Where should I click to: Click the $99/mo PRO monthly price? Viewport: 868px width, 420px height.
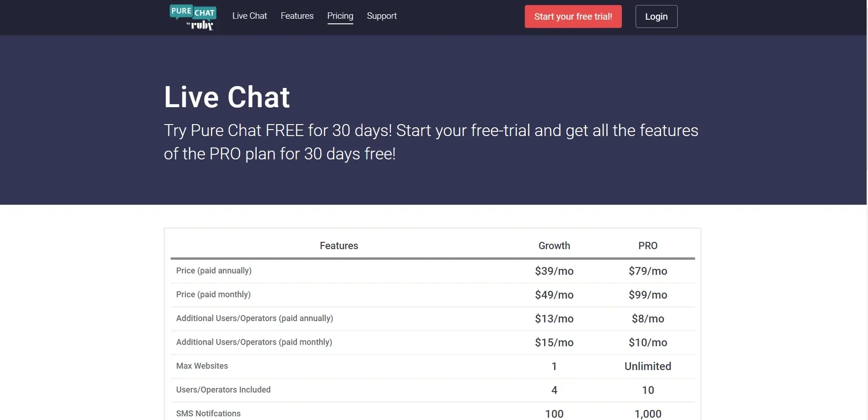(647, 295)
